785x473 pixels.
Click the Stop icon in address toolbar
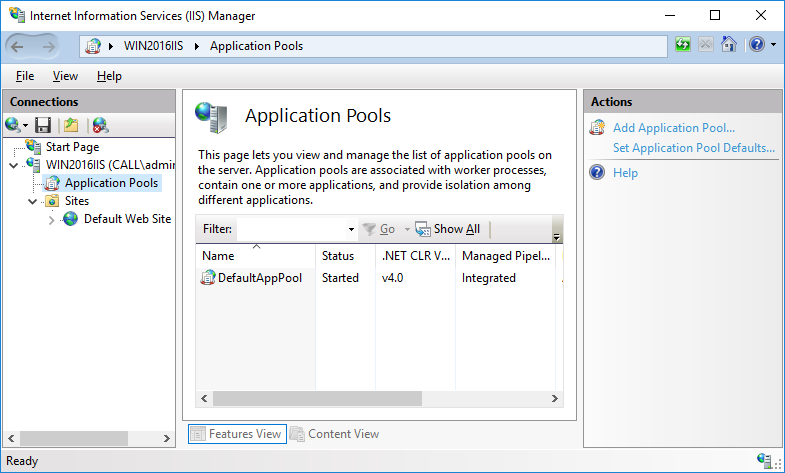pyautogui.click(x=705, y=45)
